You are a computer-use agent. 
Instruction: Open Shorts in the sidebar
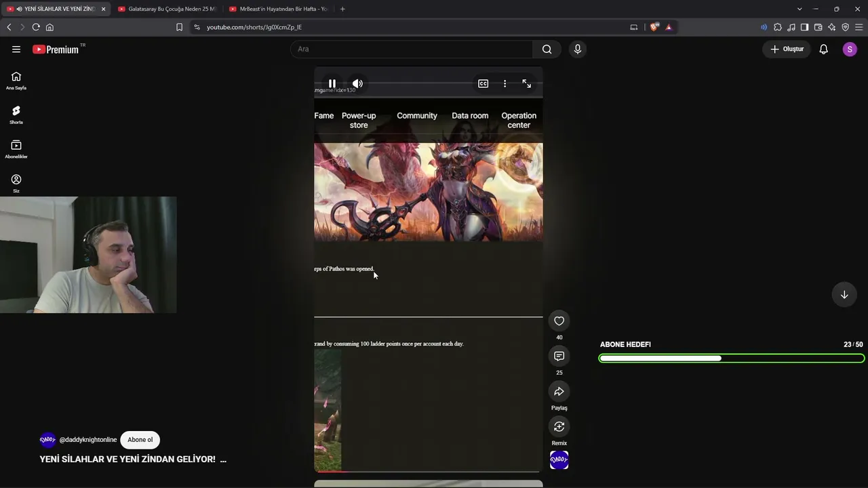pyautogui.click(x=16, y=115)
